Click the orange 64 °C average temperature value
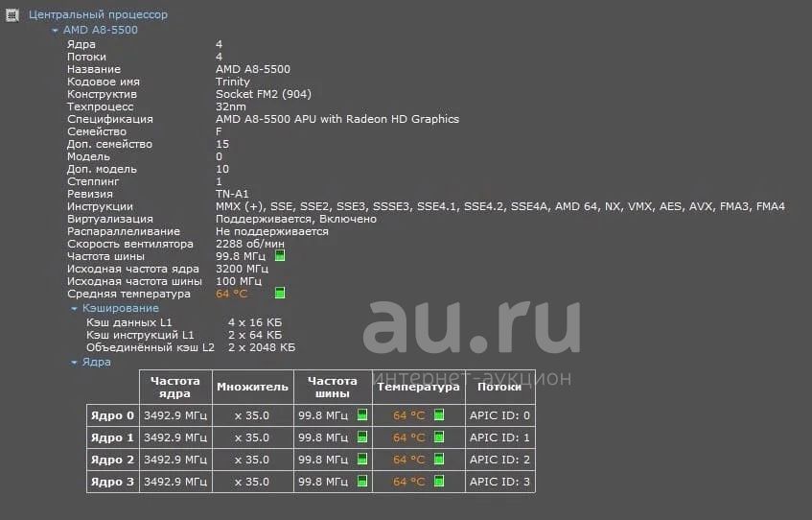The image size is (812, 520). [231, 294]
